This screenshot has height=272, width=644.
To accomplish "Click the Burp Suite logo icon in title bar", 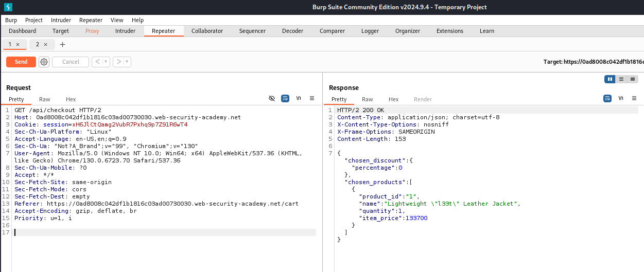I will [x=7, y=7].
